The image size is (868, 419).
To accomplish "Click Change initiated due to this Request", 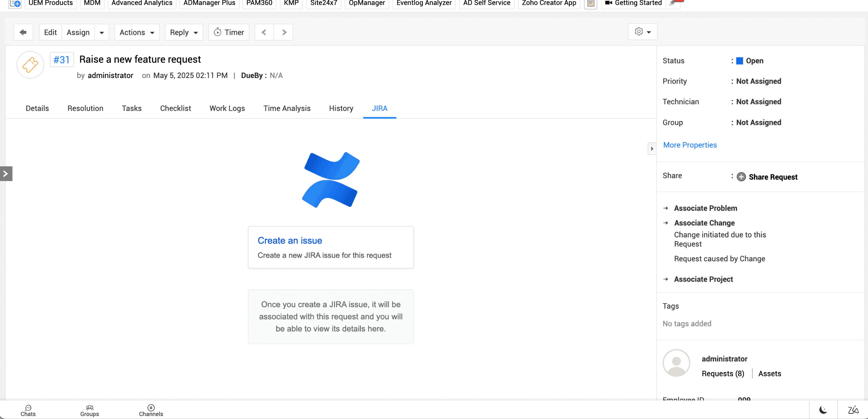I will click(x=720, y=240).
